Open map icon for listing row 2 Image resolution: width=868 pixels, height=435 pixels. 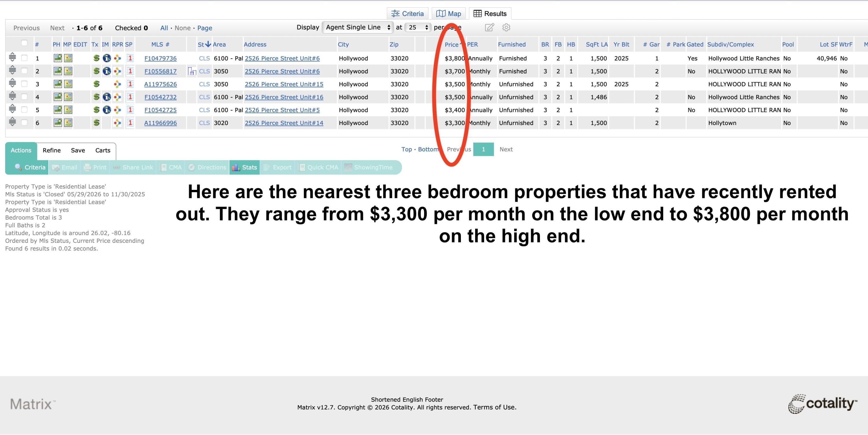coord(68,71)
